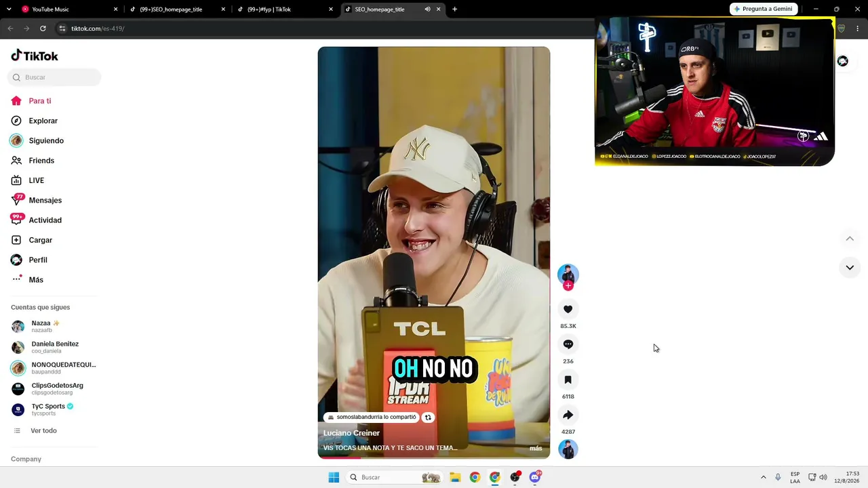
Task: Expand the Company footer section
Action: pos(26,459)
